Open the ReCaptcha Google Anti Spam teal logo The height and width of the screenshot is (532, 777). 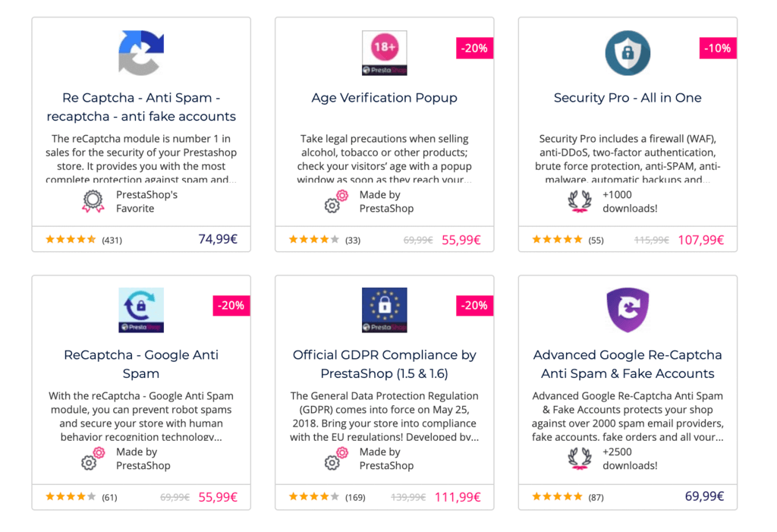pos(140,310)
